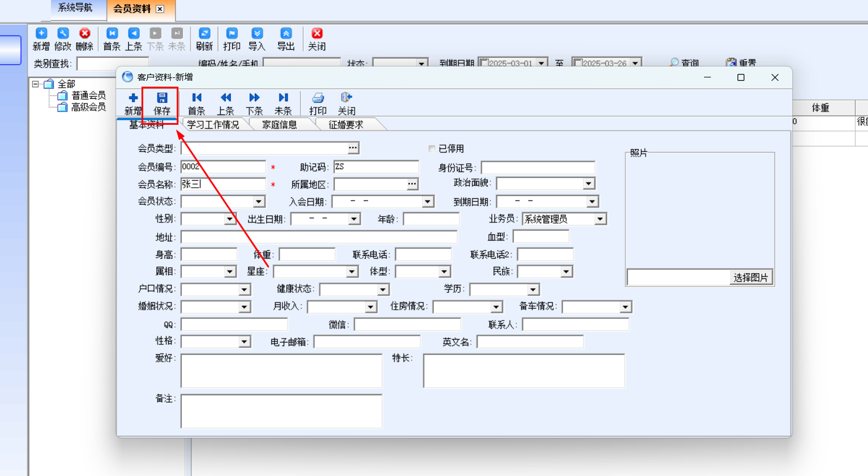
Task: Click 打印 icon in main window toolbar
Action: pos(232,34)
